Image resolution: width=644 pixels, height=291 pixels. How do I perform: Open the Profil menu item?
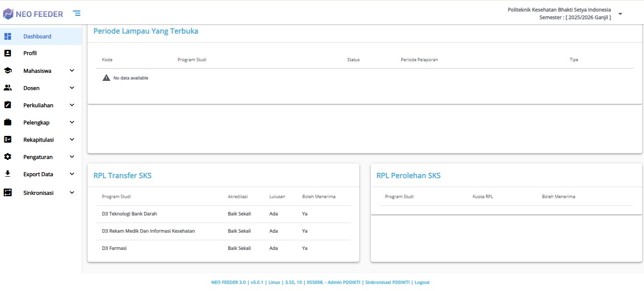pos(30,53)
